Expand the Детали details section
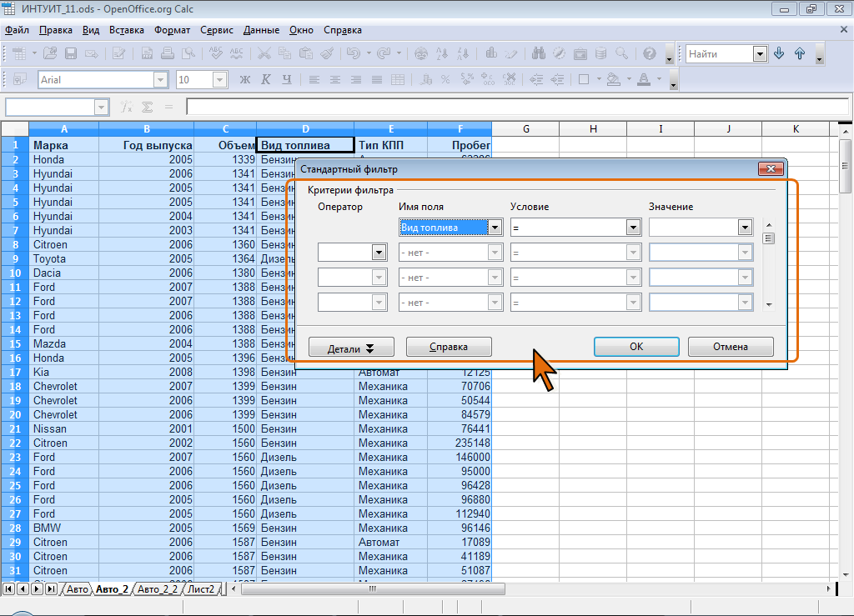Viewport: 854px width, 616px height. click(x=351, y=348)
